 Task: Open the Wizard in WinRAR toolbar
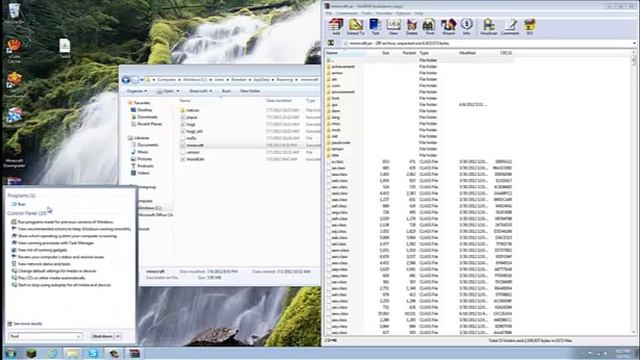tap(448, 27)
